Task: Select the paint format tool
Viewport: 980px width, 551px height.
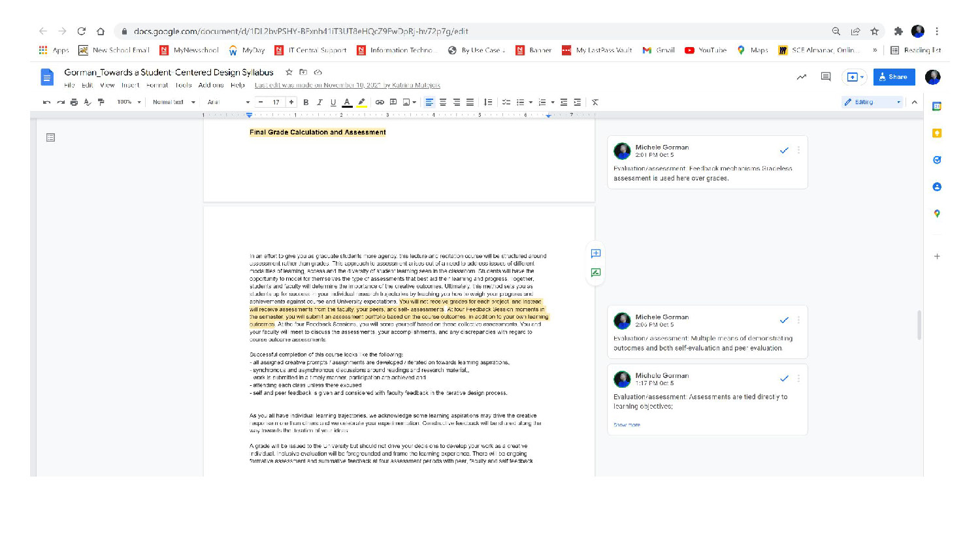Action: (x=101, y=102)
